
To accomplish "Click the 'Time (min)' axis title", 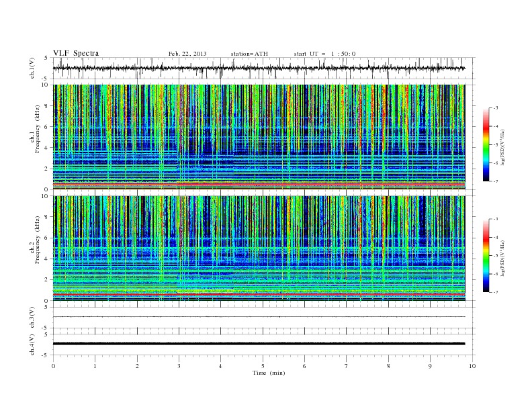I will (269, 373).
